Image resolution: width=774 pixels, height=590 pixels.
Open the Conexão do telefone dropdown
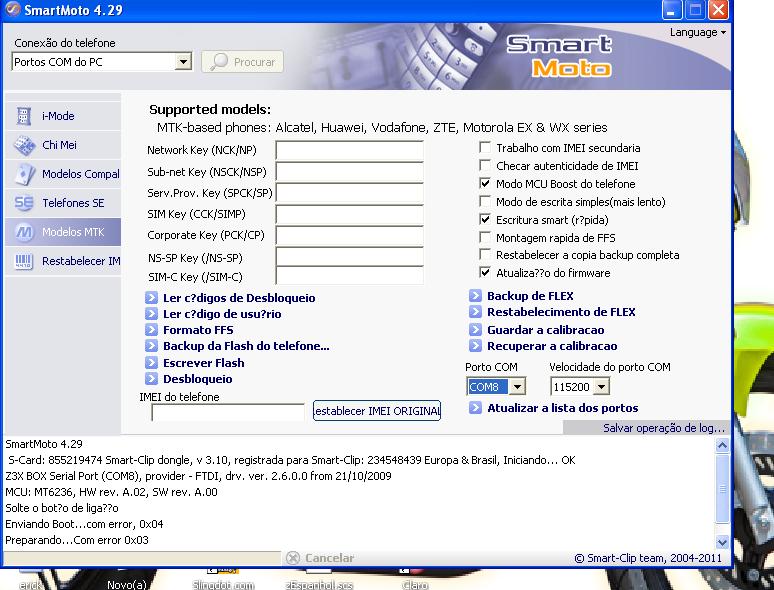point(183,62)
